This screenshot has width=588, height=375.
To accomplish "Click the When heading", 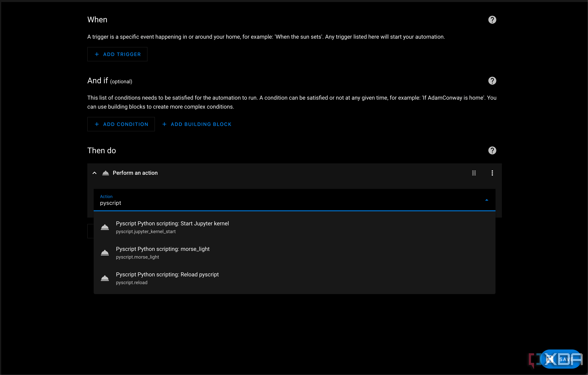I will [x=97, y=20].
